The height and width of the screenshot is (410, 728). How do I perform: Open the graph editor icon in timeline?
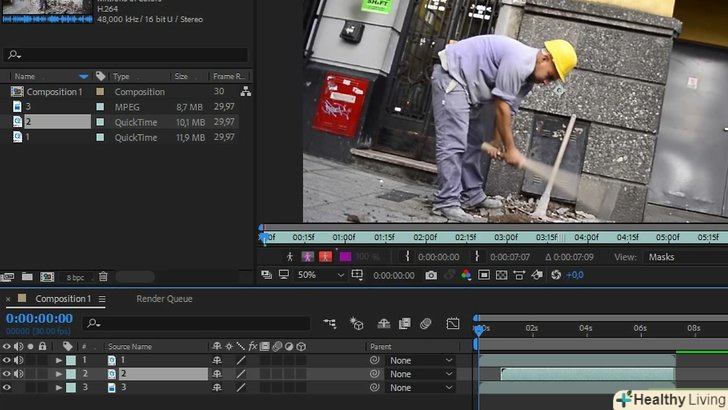(453, 323)
